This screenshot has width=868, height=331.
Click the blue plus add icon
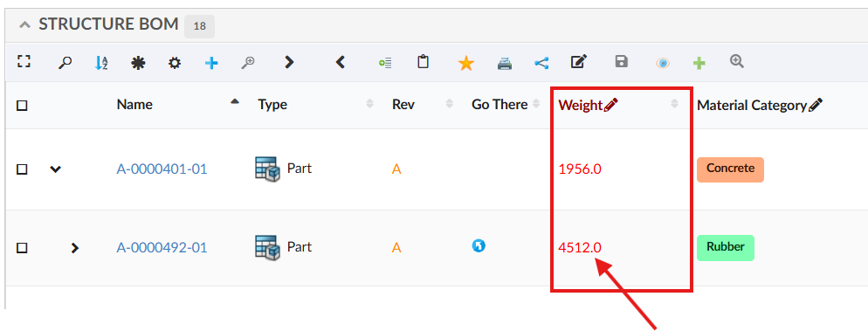pyautogui.click(x=211, y=63)
